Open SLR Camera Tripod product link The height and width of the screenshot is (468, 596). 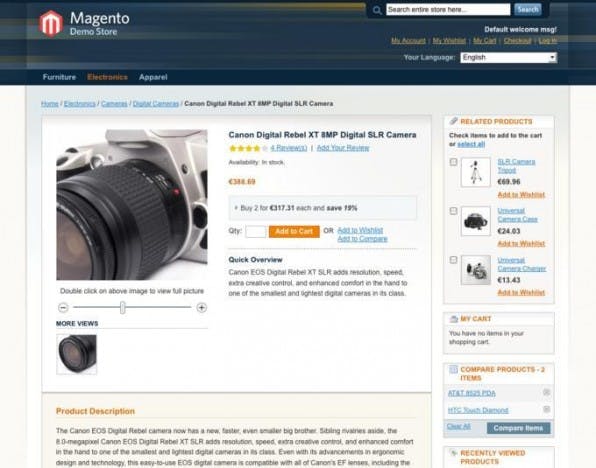tap(516, 166)
